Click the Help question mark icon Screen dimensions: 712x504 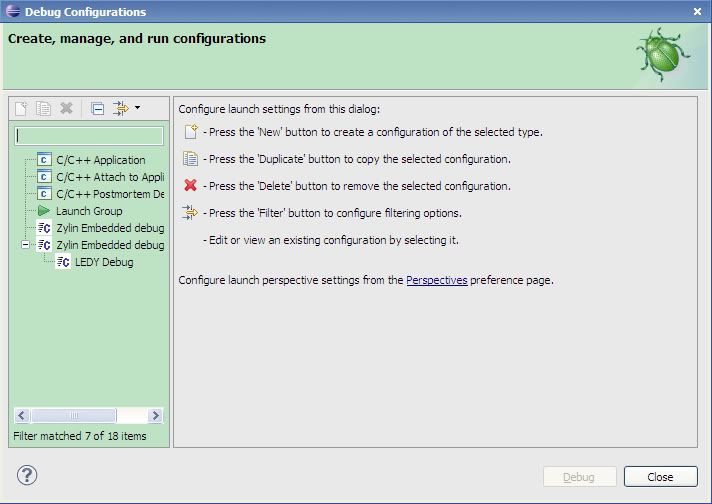pyautogui.click(x=27, y=475)
